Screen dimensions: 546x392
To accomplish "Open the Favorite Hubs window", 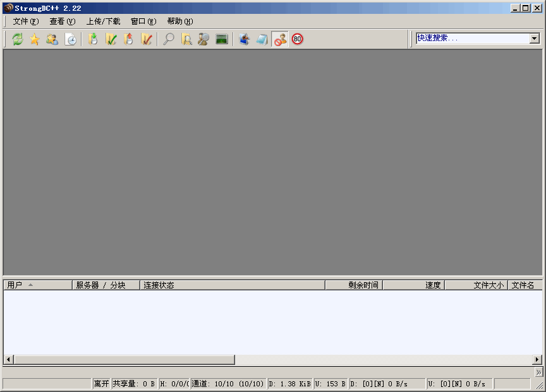I will 35,39.
